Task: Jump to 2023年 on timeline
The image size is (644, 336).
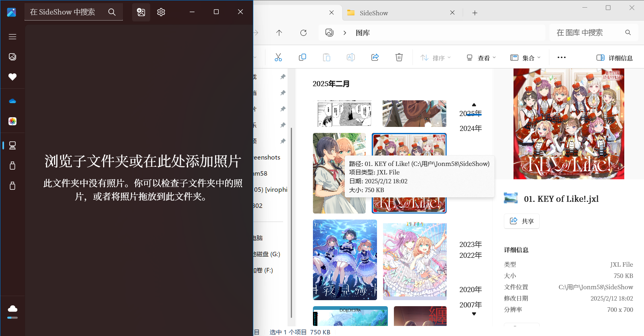Action: 470,245
